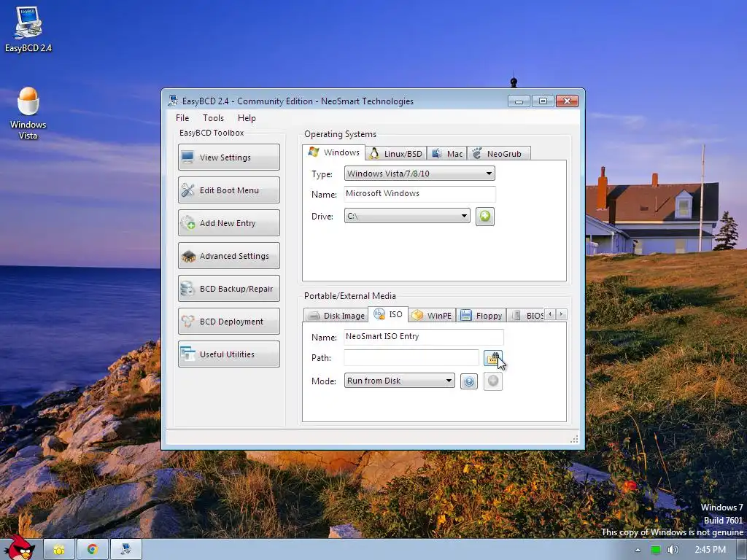Open the Windows Vista egg desktop icon
Image resolution: width=747 pixels, height=560 pixels.
pyautogui.click(x=28, y=113)
